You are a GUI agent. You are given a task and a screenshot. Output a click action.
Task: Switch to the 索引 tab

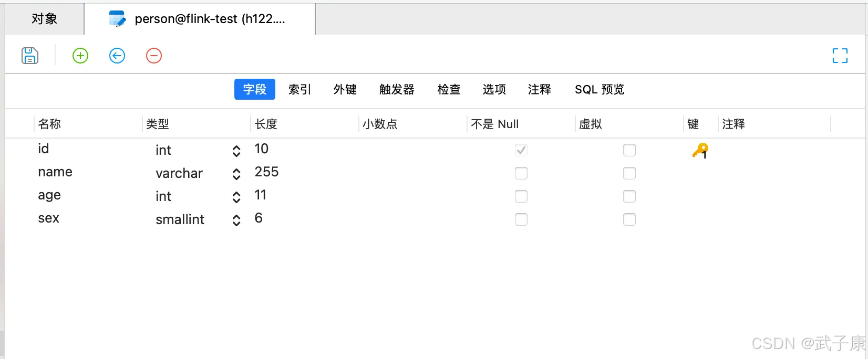(299, 90)
